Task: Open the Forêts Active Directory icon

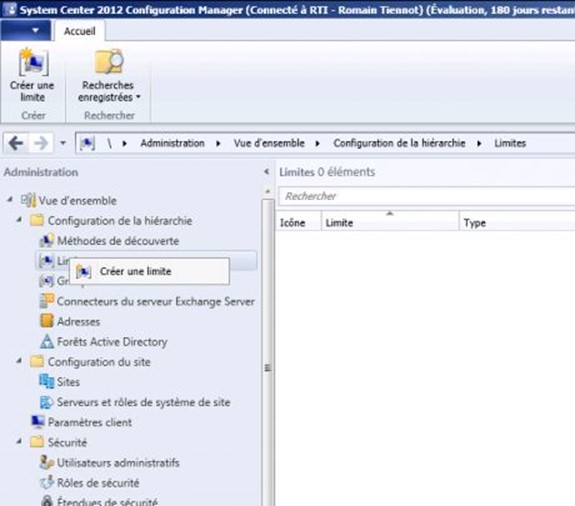Action: (x=47, y=341)
